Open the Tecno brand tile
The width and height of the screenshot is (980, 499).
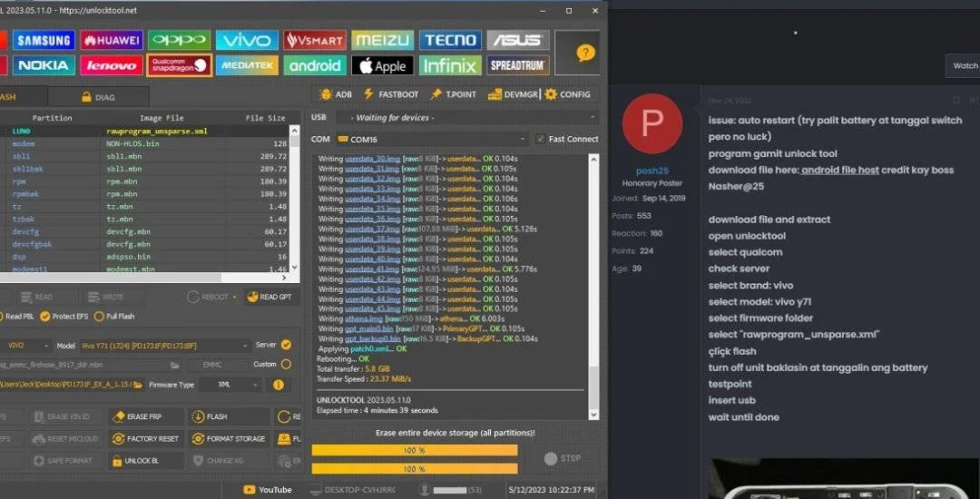pos(451,41)
